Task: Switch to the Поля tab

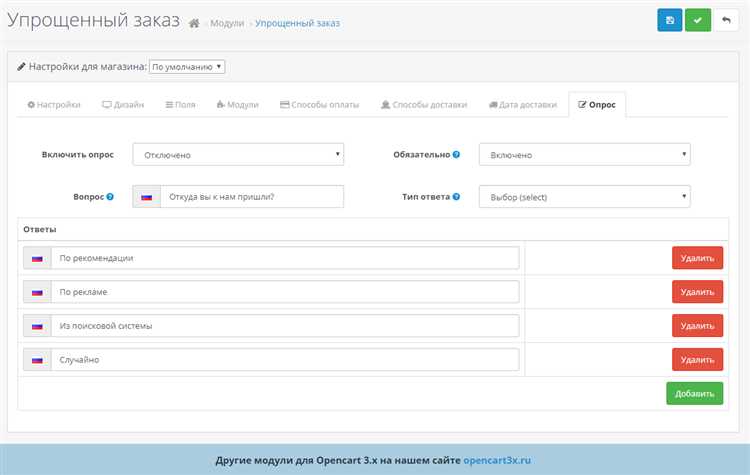Action: point(180,105)
